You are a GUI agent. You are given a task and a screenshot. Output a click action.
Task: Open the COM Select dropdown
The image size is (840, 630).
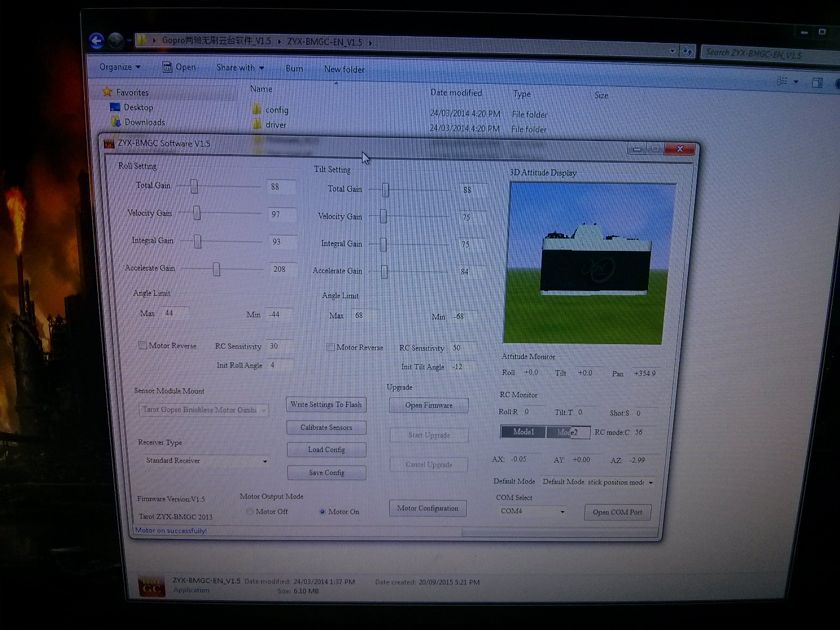(532, 512)
